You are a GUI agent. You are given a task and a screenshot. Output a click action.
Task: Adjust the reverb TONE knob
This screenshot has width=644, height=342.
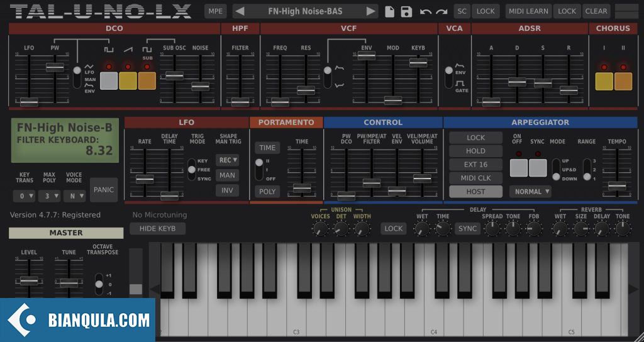click(623, 229)
